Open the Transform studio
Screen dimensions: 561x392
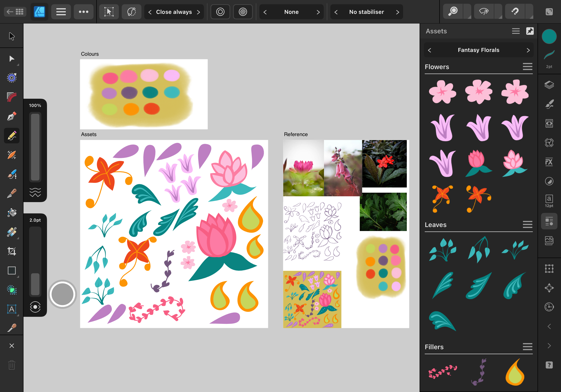tap(549, 269)
